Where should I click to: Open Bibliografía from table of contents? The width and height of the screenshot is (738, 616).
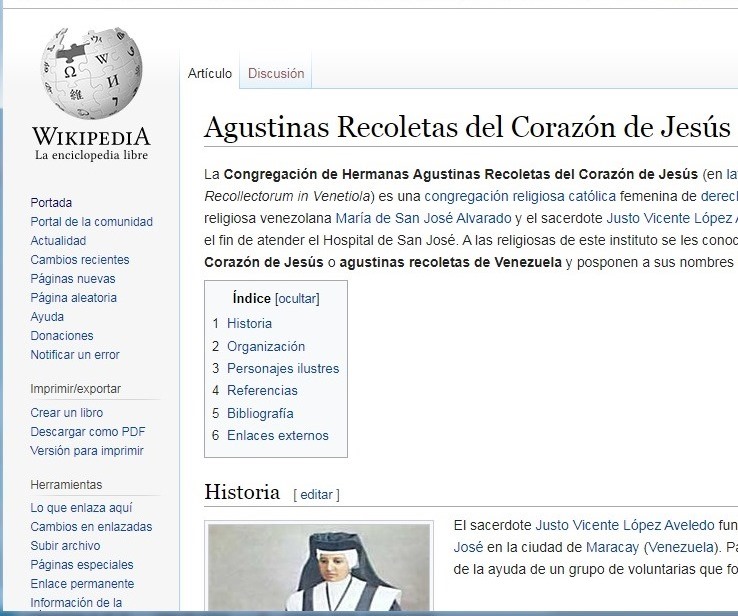click(x=260, y=413)
